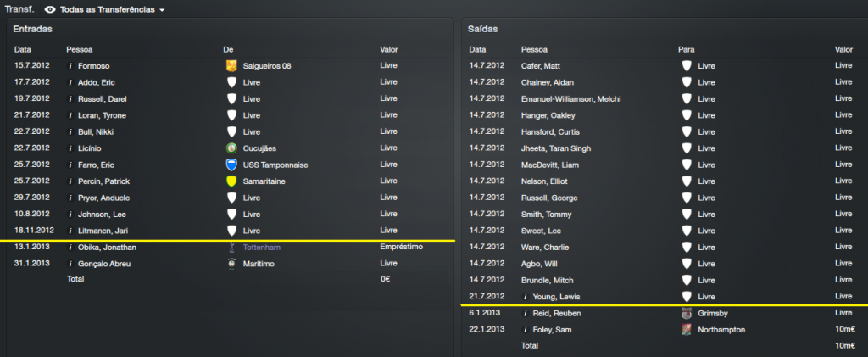Open Foley, Sam player link
The width and height of the screenshot is (868, 357).
point(551,330)
